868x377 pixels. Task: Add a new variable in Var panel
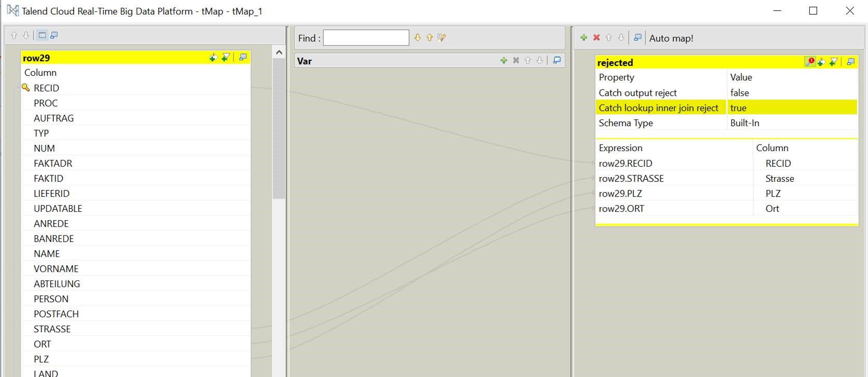tap(504, 61)
